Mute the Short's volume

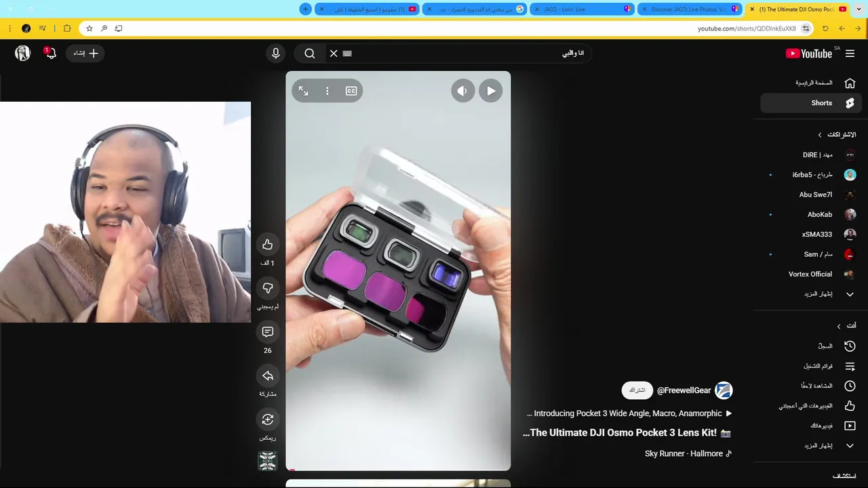[x=463, y=91]
